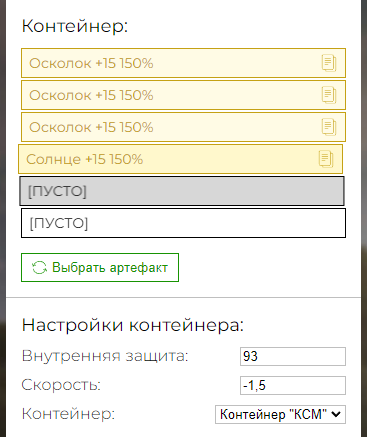Click the Выбрать артефакт button
The height and width of the screenshot is (437, 367).
(x=100, y=268)
